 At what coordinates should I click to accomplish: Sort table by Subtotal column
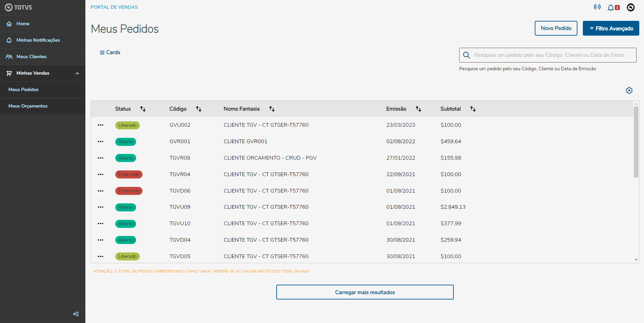tap(473, 109)
